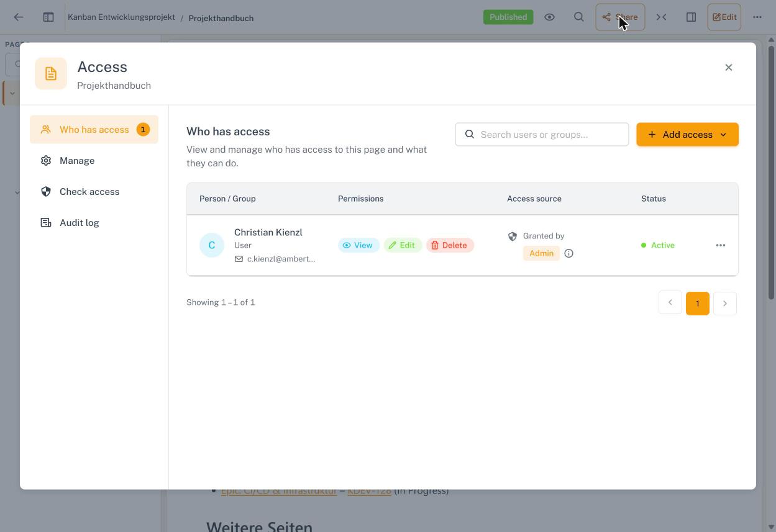Select page 1 in pagination
The height and width of the screenshot is (532, 776).
pyautogui.click(x=698, y=304)
